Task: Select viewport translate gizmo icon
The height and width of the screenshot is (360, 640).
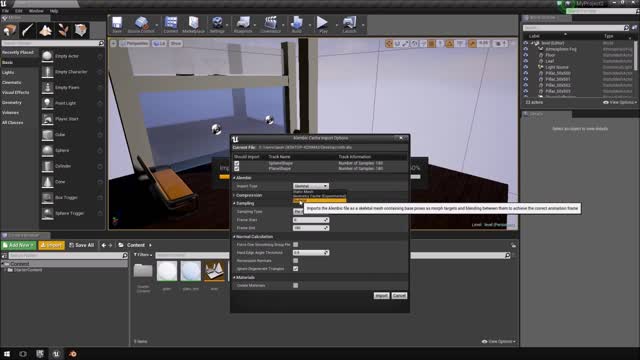Action: 389,44
